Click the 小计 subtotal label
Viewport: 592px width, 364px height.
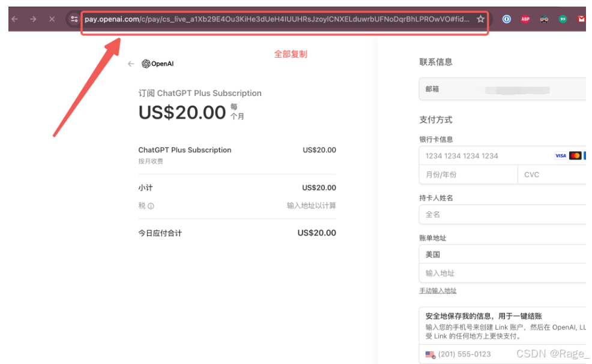pos(145,188)
